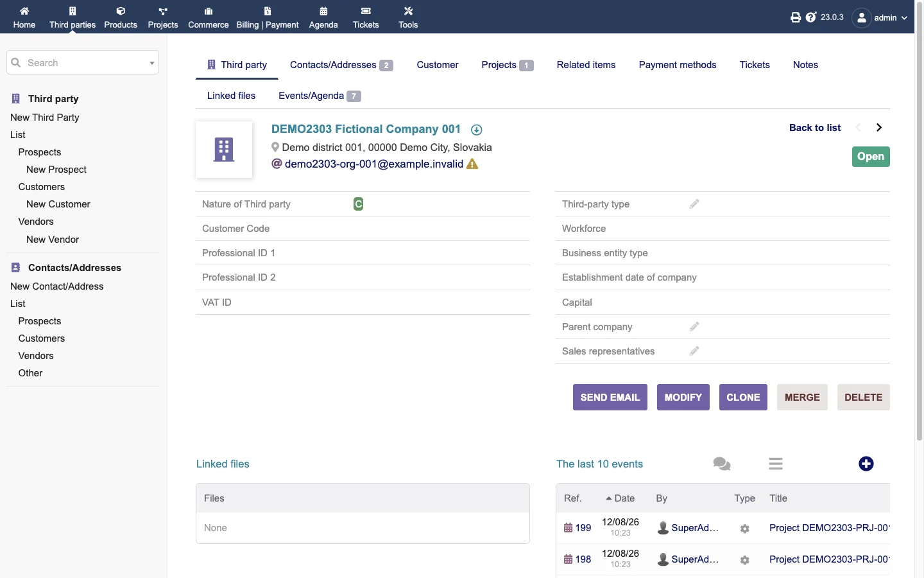The image size is (924, 578).
Task: Open the Payment methods tab
Action: click(x=678, y=65)
